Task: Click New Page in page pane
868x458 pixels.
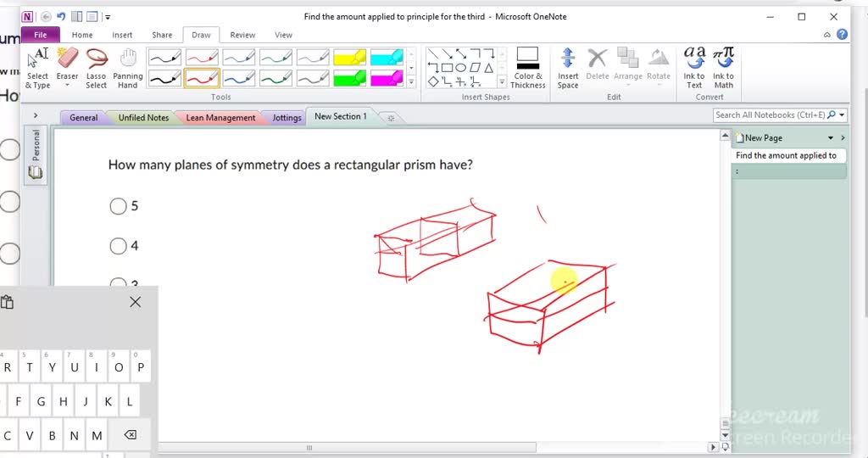Action: click(763, 137)
